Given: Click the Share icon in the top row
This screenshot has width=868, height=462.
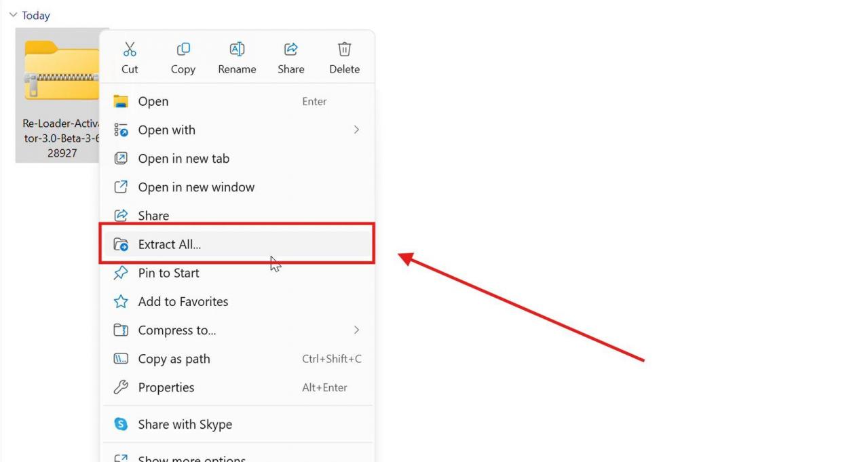Looking at the screenshot, I should point(290,49).
